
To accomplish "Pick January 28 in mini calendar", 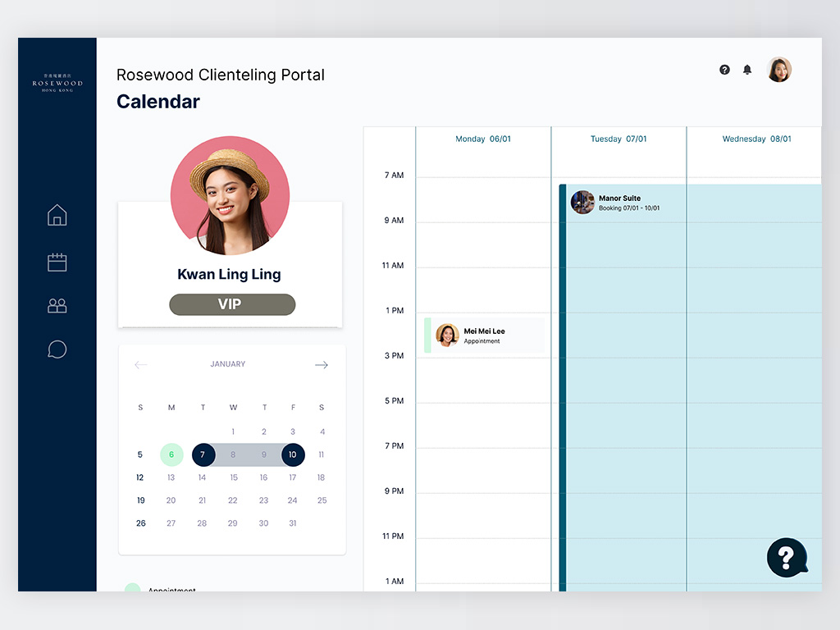I will pos(202,523).
